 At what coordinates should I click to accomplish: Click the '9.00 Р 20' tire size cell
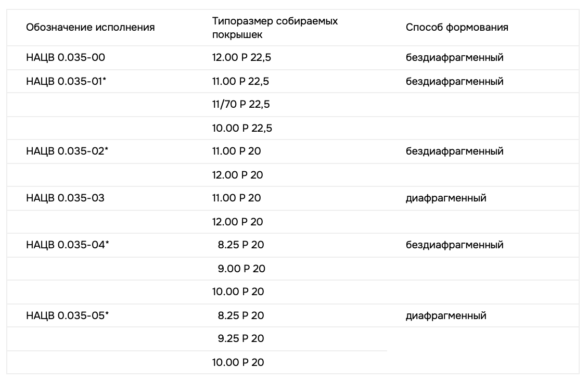tap(241, 269)
